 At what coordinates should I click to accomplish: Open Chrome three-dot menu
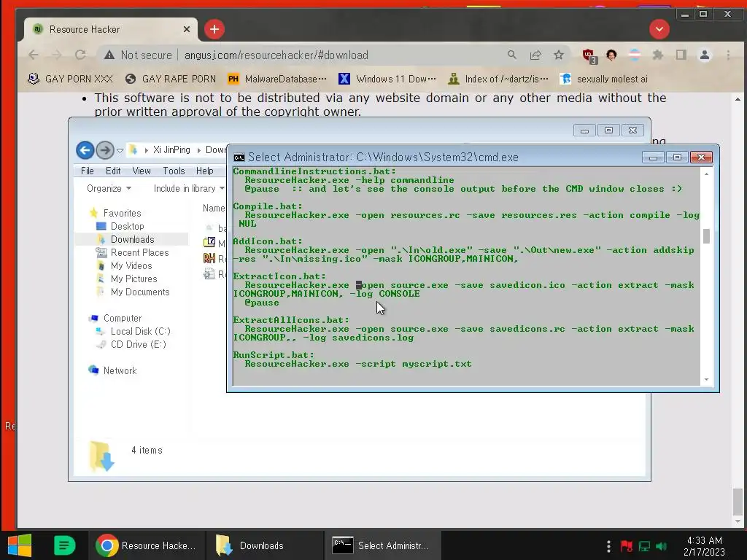point(729,55)
